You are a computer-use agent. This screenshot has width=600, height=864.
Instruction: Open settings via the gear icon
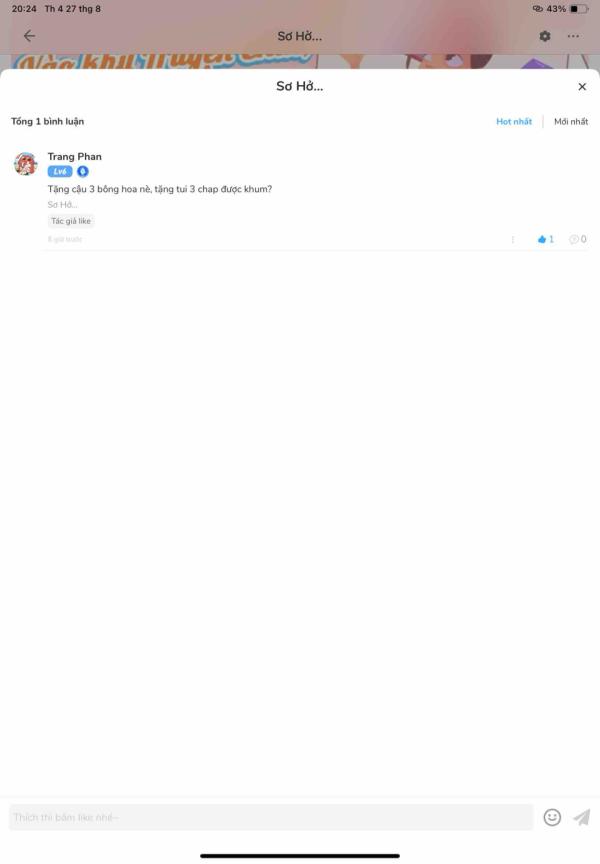click(544, 36)
